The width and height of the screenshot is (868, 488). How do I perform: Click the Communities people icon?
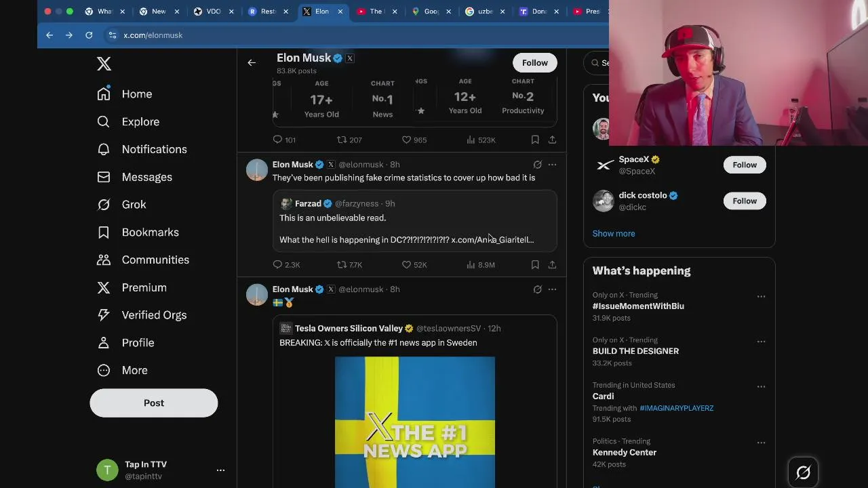[x=104, y=260]
